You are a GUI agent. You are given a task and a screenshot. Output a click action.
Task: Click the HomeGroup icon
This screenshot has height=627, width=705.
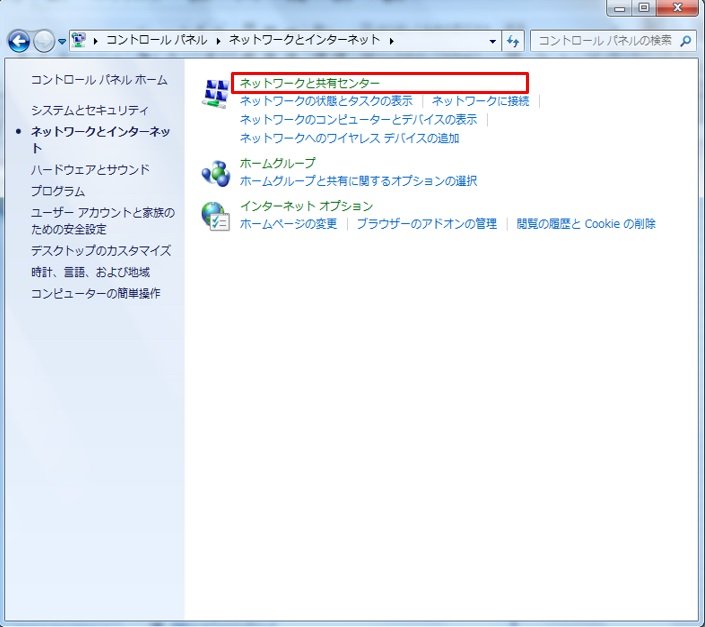click(215, 172)
